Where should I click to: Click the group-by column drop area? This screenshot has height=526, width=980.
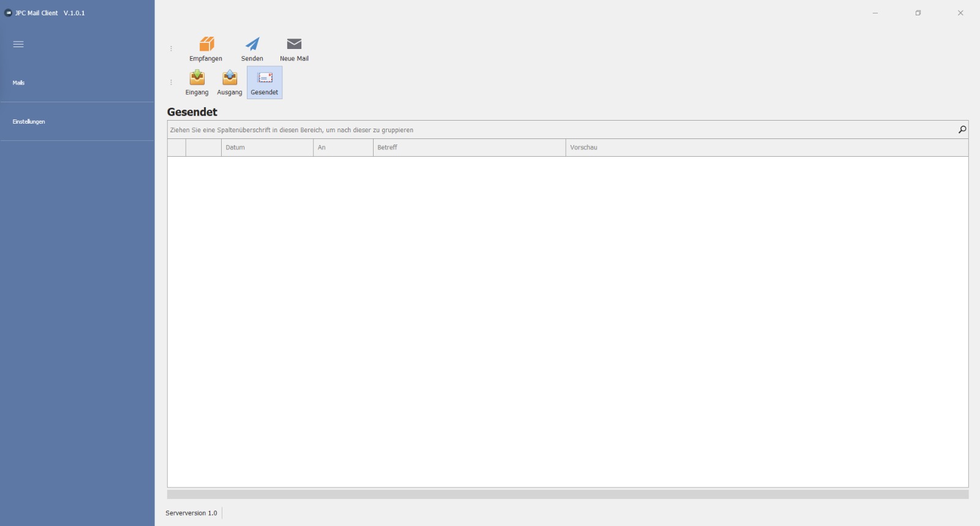point(551,130)
